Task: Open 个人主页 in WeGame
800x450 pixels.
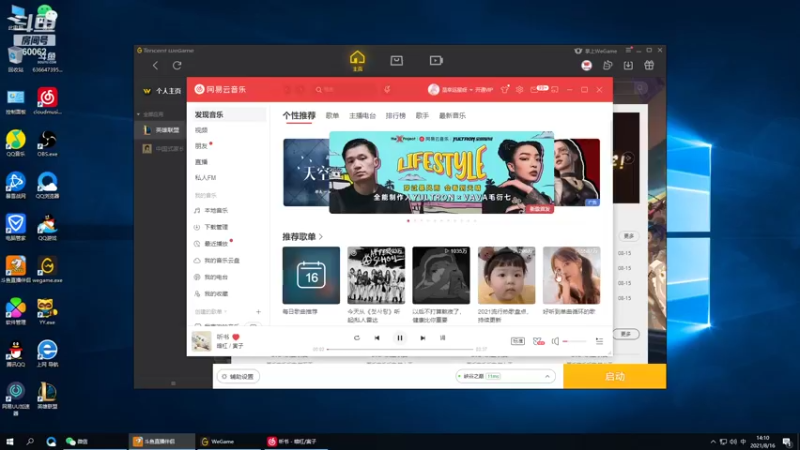Action: 162,91
